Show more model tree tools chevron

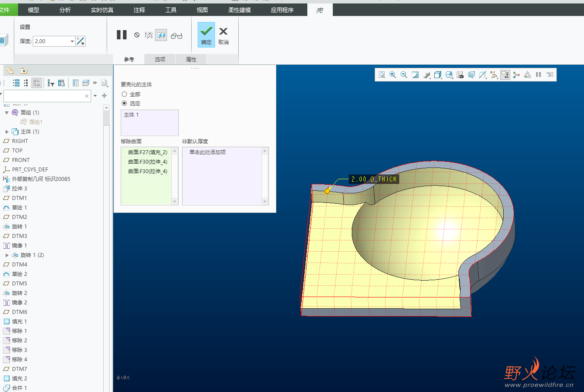(95, 82)
